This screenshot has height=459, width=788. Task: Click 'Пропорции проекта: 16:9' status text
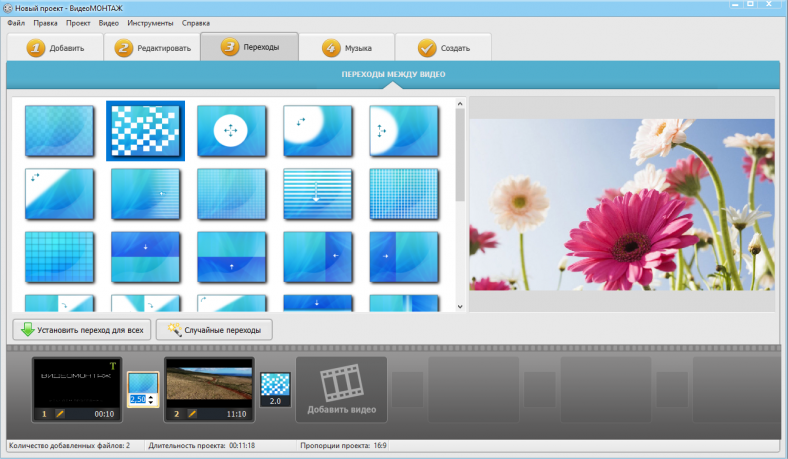[x=343, y=445]
